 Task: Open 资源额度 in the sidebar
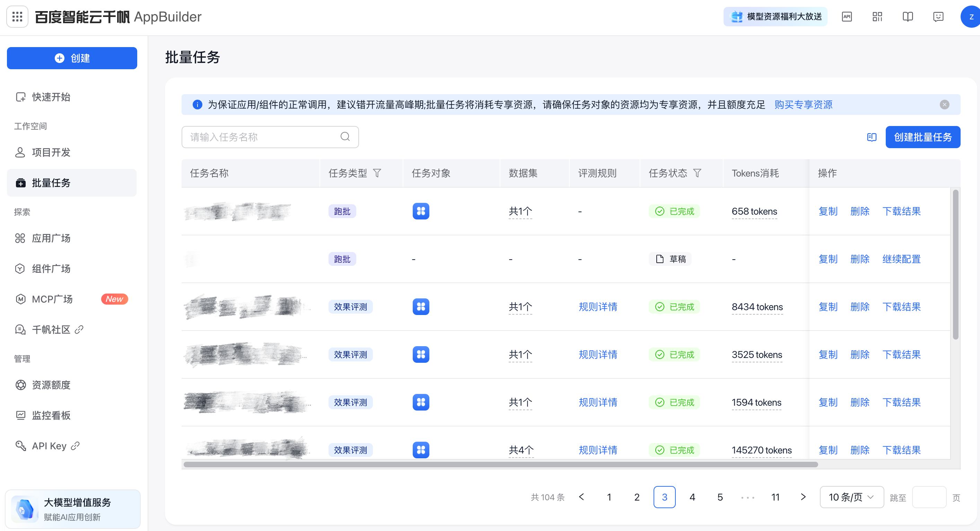pyautogui.click(x=72, y=385)
